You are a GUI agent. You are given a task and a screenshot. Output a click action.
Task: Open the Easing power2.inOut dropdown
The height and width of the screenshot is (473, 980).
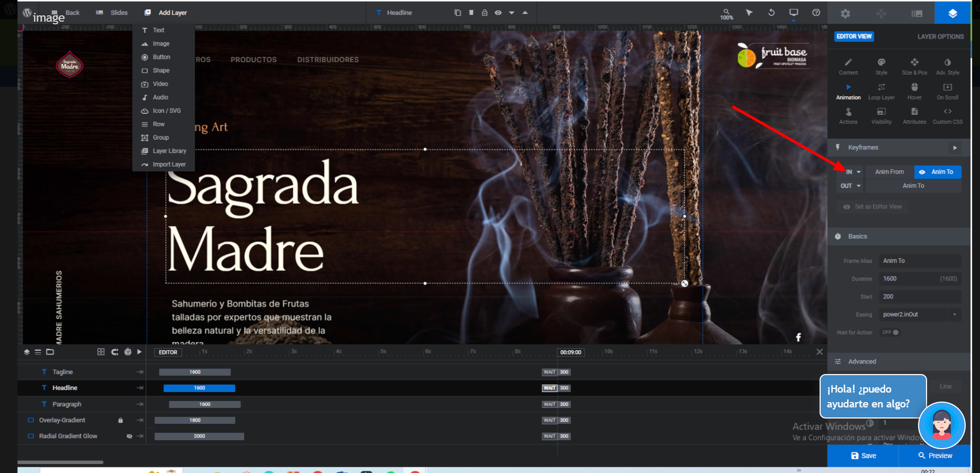tap(920, 315)
